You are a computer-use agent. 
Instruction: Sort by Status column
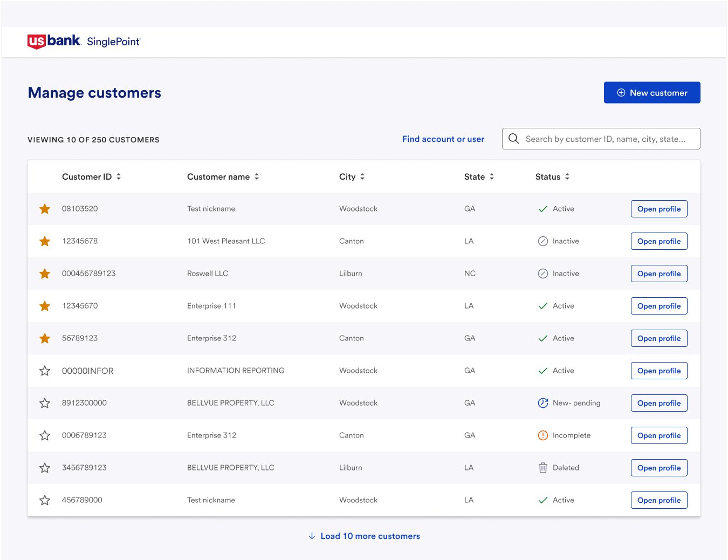(552, 177)
